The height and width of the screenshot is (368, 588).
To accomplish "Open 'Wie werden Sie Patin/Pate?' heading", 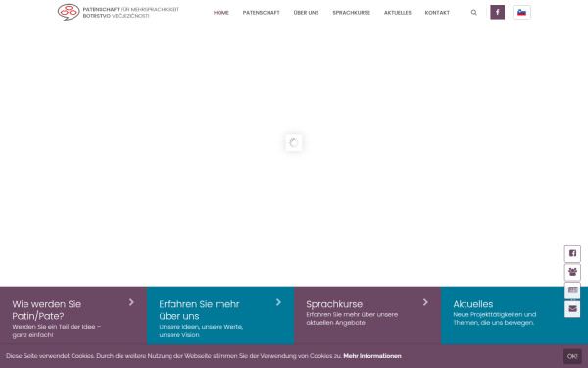I will point(46,310).
